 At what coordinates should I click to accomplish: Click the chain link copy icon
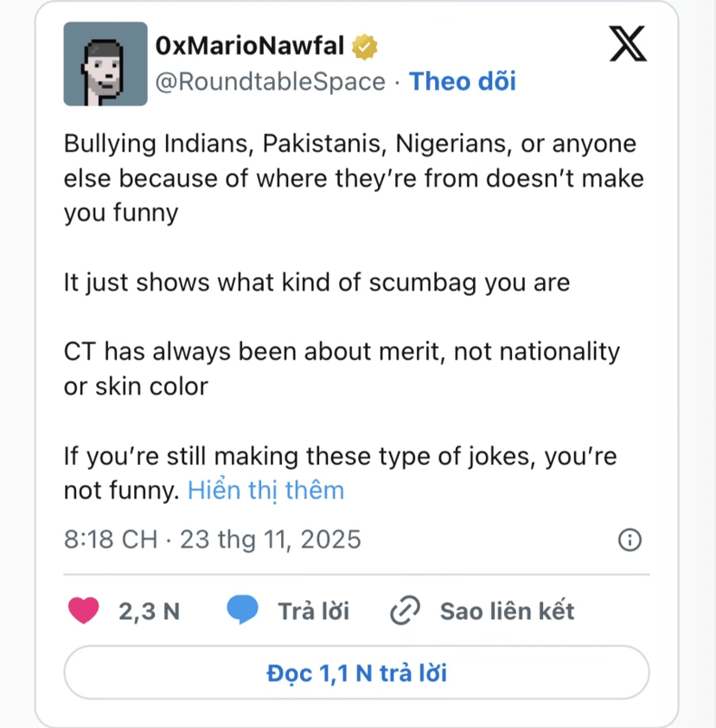(x=405, y=611)
